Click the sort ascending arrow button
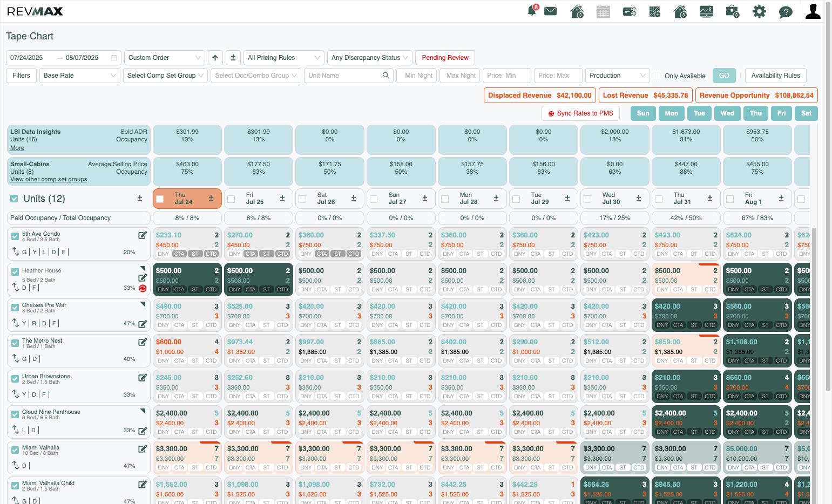Screen dimensions: 832x504 (215, 58)
